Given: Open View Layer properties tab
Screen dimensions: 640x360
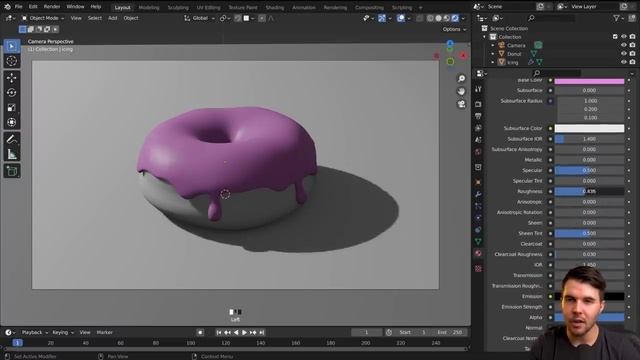Looking at the screenshot, I should [x=478, y=128].
